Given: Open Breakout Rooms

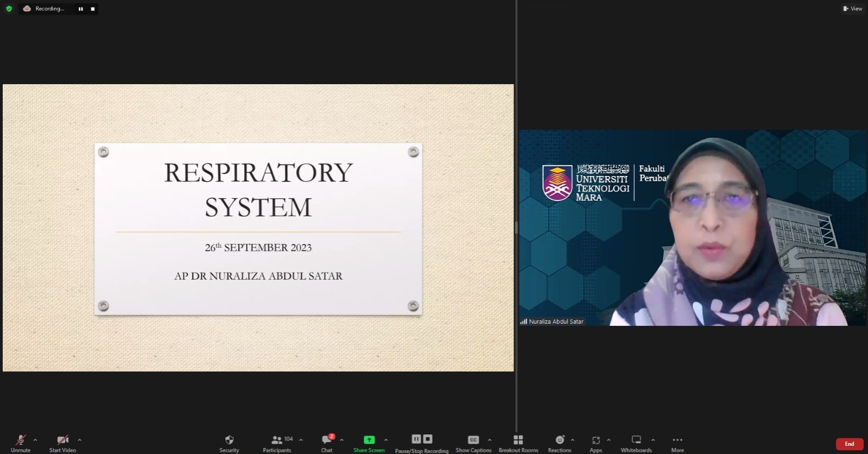Looking at the screenshot, I should pyautogui.click(x=518, y=440).
